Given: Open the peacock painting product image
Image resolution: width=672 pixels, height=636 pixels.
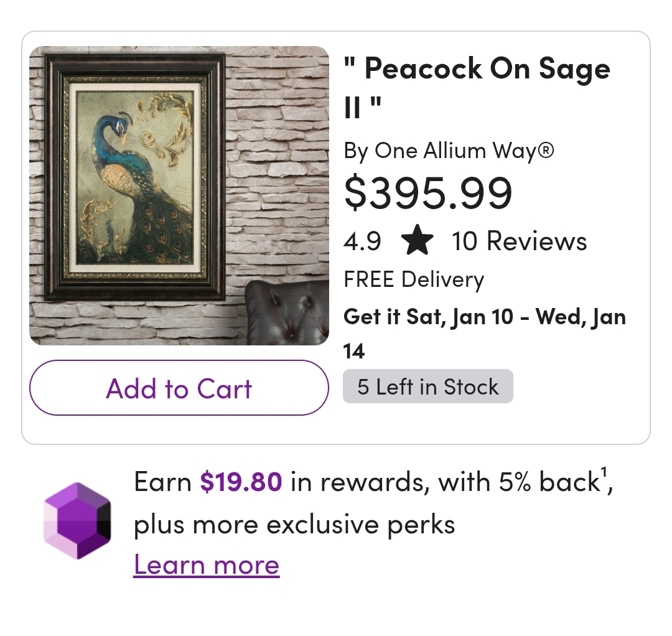Looking at the screenshot, I should coord(179,195).
